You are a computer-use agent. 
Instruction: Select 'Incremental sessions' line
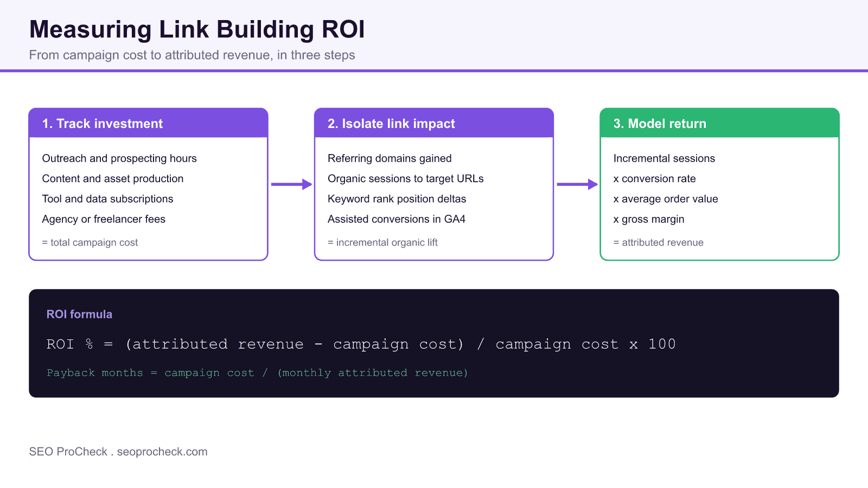click(664, 158)
